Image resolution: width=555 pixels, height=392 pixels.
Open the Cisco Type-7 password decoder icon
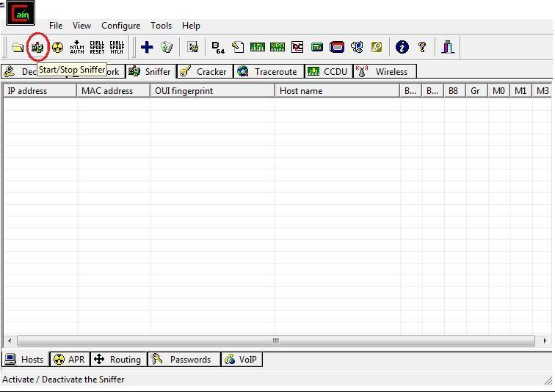point(258,47)
